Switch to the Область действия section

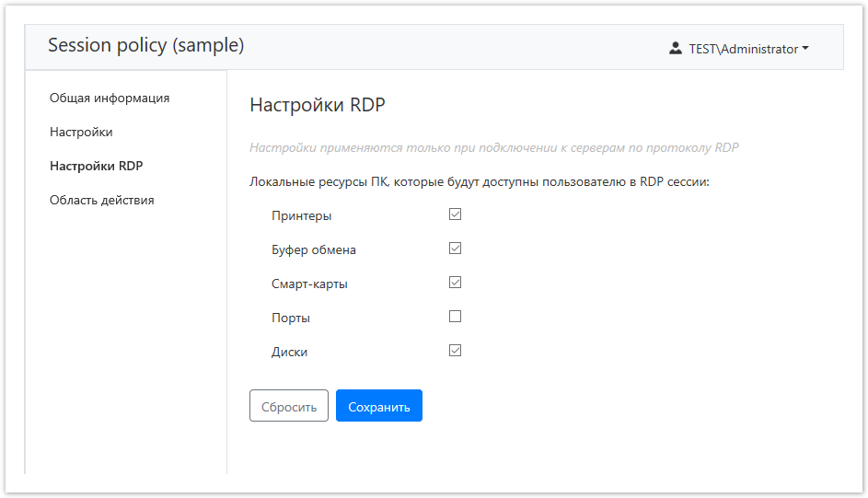click(x=101, y=200)
